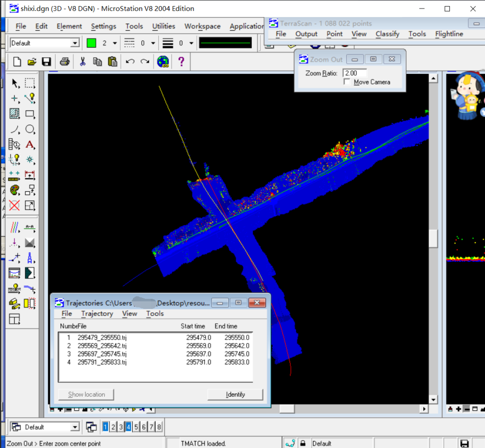This screenshot has height=448, width=485.
Task: Open the active color 2 dropdown arrow
Action: (x=115, y=43)
